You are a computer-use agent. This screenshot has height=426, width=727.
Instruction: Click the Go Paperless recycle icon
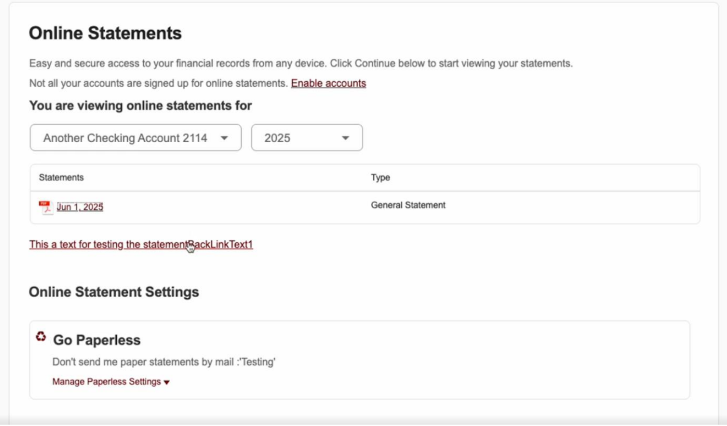[x=41, y=337]
